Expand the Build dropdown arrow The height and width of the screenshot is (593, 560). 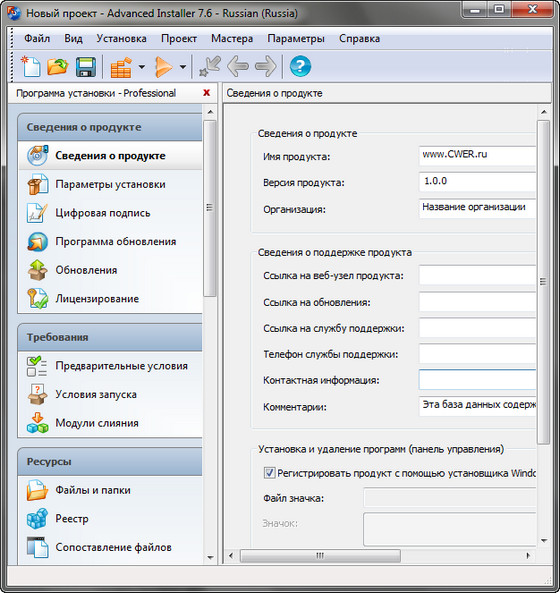pyautogui.click(x=142, y=67)
